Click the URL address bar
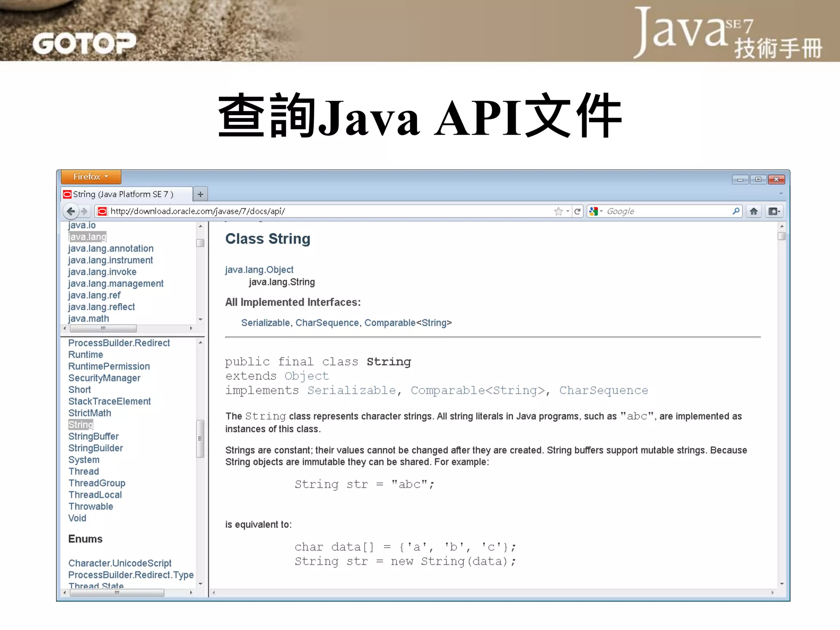Image resolution: width=840 pixels, height=630 pixels. [324, 211]
